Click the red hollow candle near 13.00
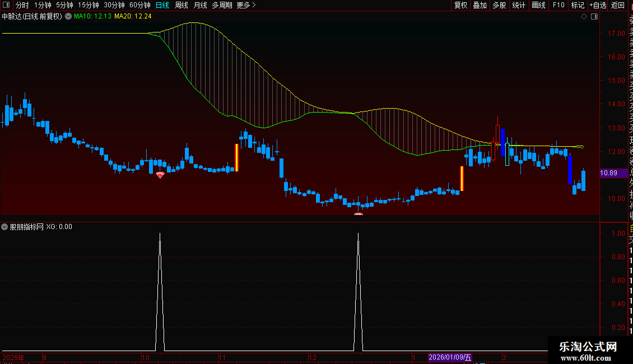Image resolution: width=633 pixels, height=364 pixels. pyautogui.click(x=497, y=134)
